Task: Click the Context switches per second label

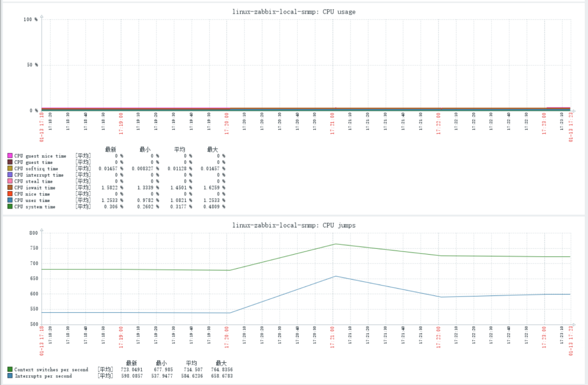Action: [x=52, y=370]
